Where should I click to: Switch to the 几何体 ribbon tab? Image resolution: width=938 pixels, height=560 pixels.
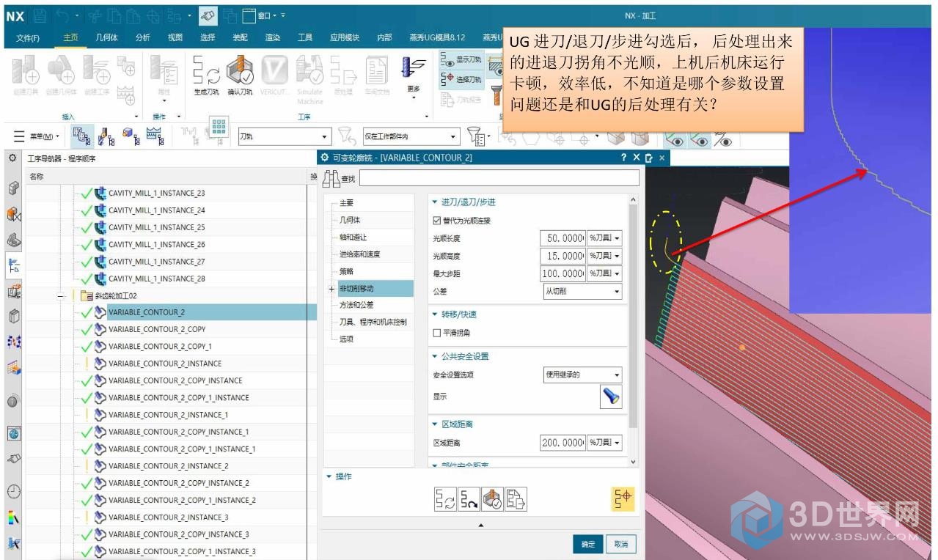tap(106, 37)
